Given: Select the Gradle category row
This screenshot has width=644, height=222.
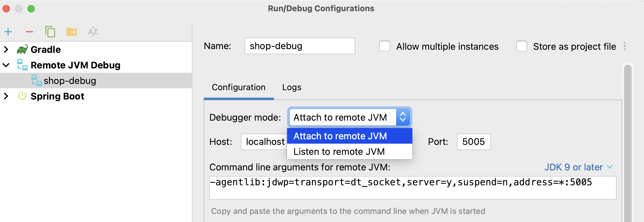Looking at the screenshot, I should pos(96,49).
